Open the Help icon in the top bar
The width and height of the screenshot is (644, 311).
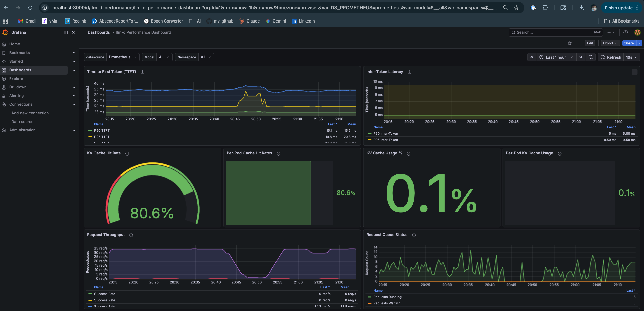pyautogui.click(x=625, y=32)
